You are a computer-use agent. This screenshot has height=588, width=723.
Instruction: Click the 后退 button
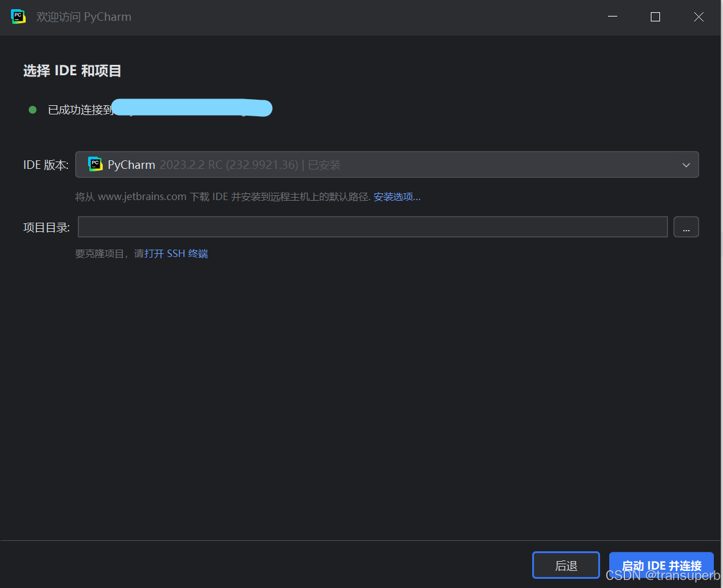point(566,565)
